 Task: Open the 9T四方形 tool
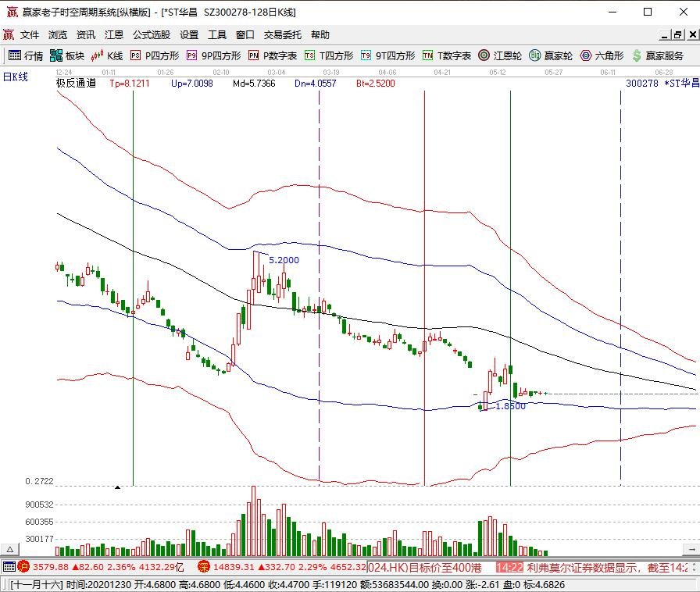click(387, 55)
